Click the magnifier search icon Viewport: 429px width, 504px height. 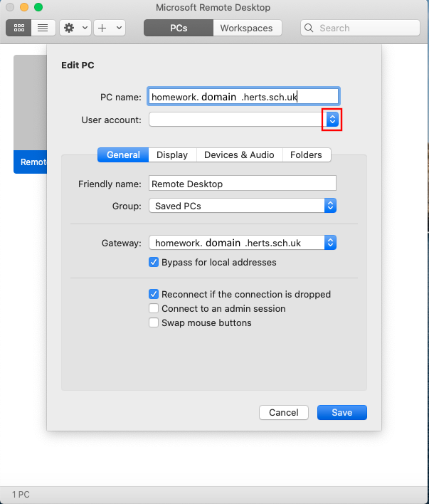(309, 28)
